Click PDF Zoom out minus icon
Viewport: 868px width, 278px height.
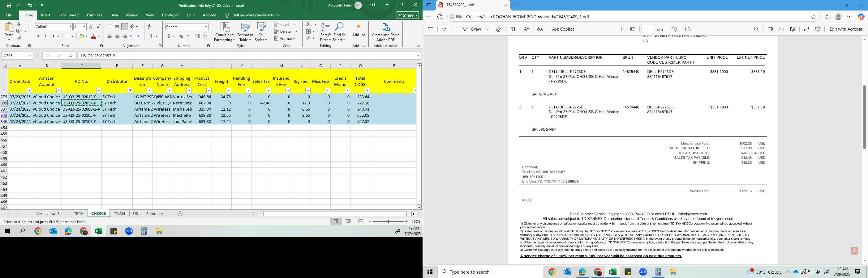point(610,29)
